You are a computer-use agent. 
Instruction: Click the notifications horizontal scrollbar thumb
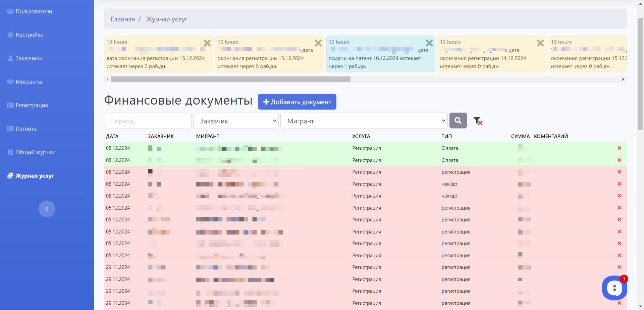point(231,79)
